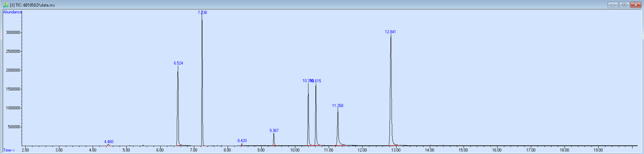
Task: Select the peak label 8.420
Action: [x=242, y=141]
